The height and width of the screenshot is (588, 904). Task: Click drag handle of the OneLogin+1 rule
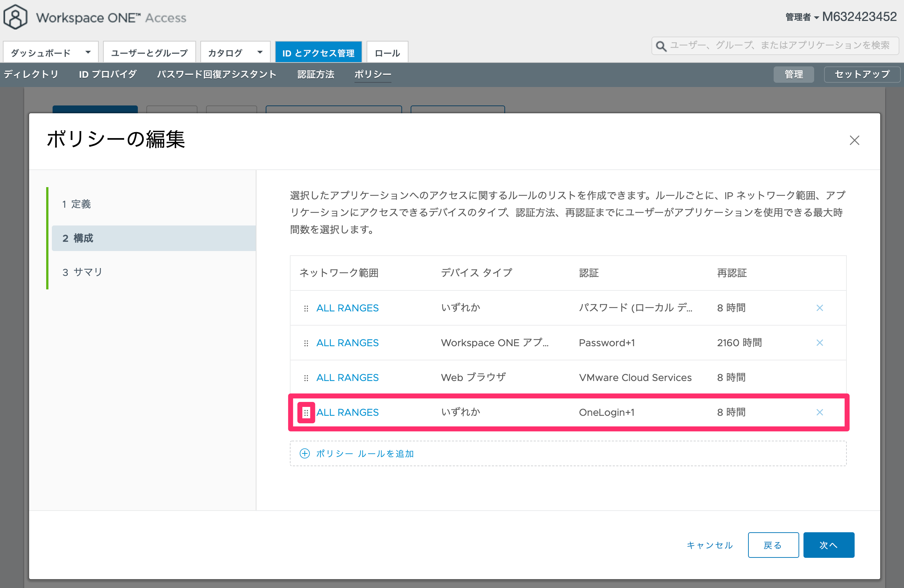pos(306,412)
